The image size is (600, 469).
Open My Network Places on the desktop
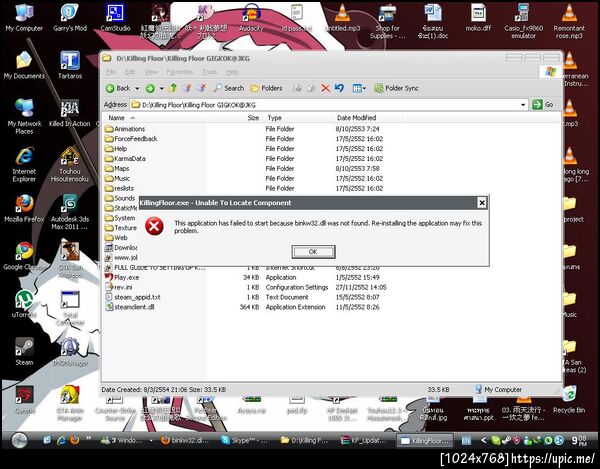click(x=24, y=116)
